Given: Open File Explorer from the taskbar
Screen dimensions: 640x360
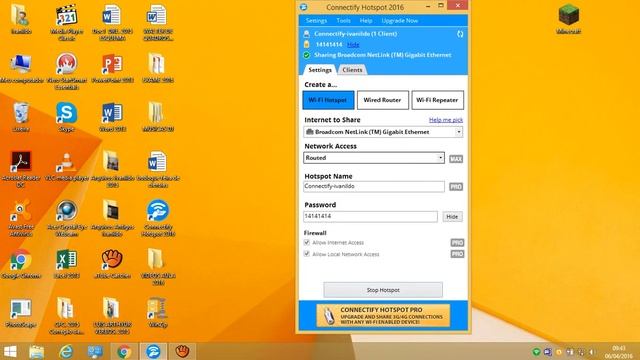Looking at the screenshot, I should click(37, 351).
